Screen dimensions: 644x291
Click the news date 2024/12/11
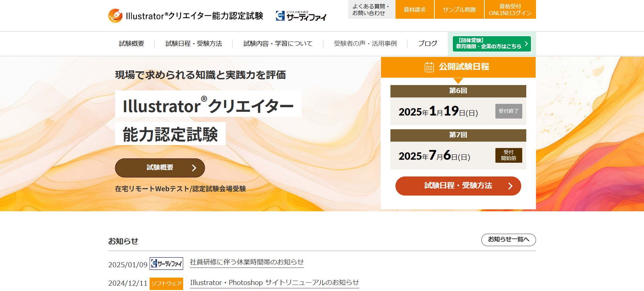[128, 283]
